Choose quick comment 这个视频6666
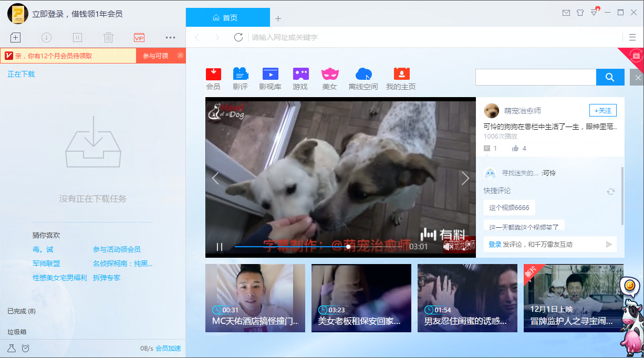 tap(509, 208)
